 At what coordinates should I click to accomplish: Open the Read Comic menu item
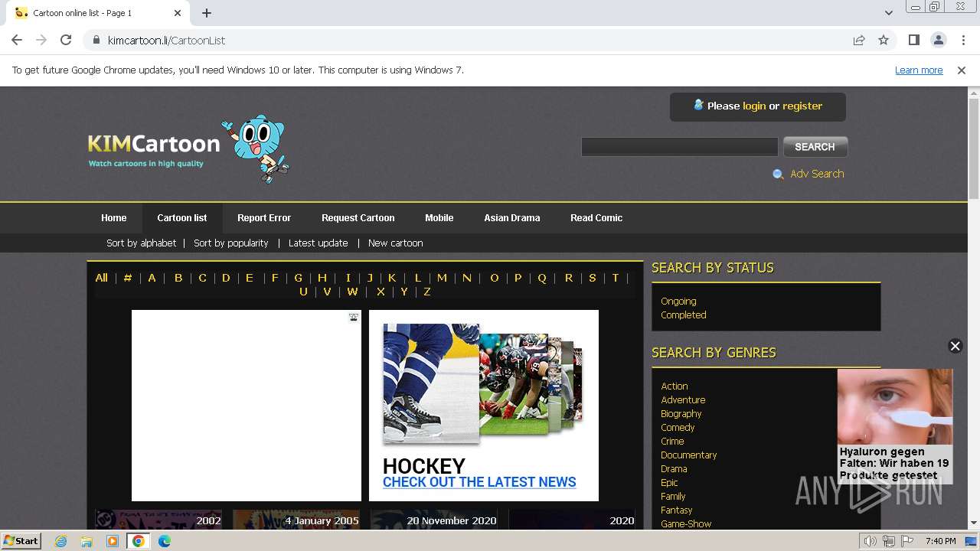[596, 218]
